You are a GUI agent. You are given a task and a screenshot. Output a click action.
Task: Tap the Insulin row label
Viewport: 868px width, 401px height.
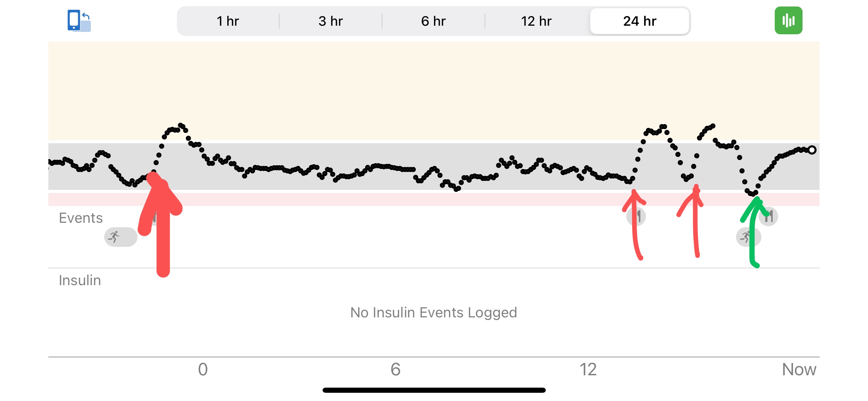click(x=80, y=280)
